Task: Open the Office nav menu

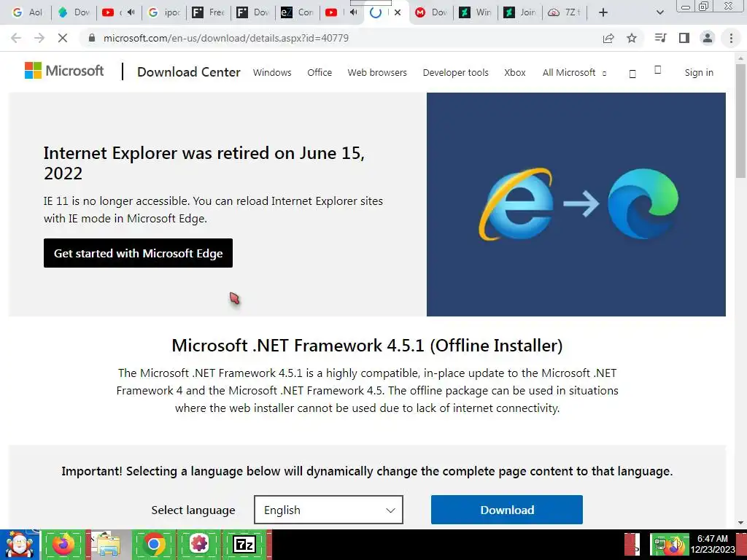Action: coord(320,72)
